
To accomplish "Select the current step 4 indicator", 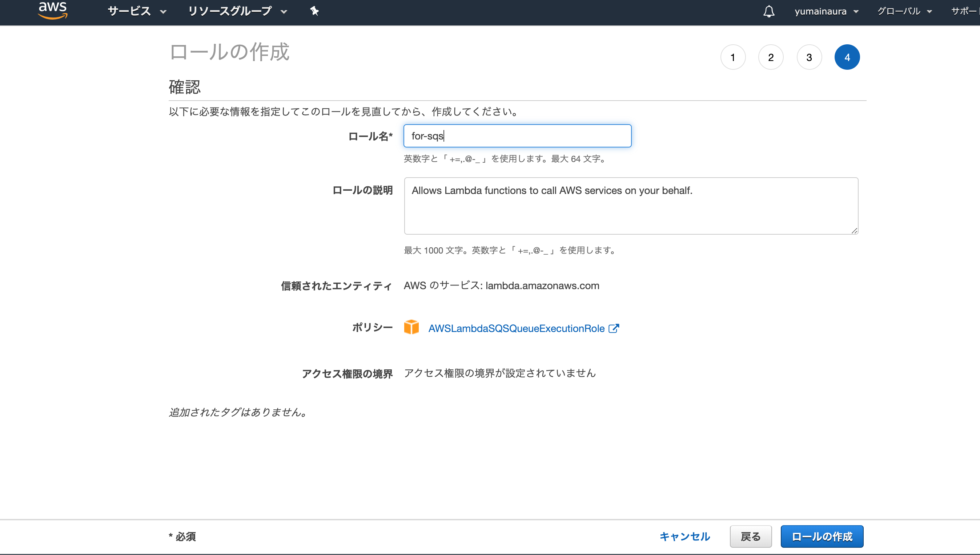I will (x=847, y=57).
